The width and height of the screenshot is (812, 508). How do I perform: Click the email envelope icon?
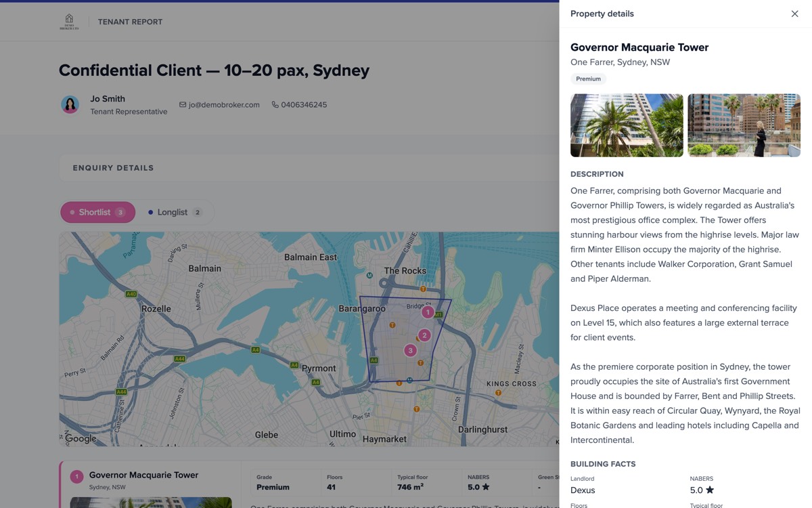183,105
